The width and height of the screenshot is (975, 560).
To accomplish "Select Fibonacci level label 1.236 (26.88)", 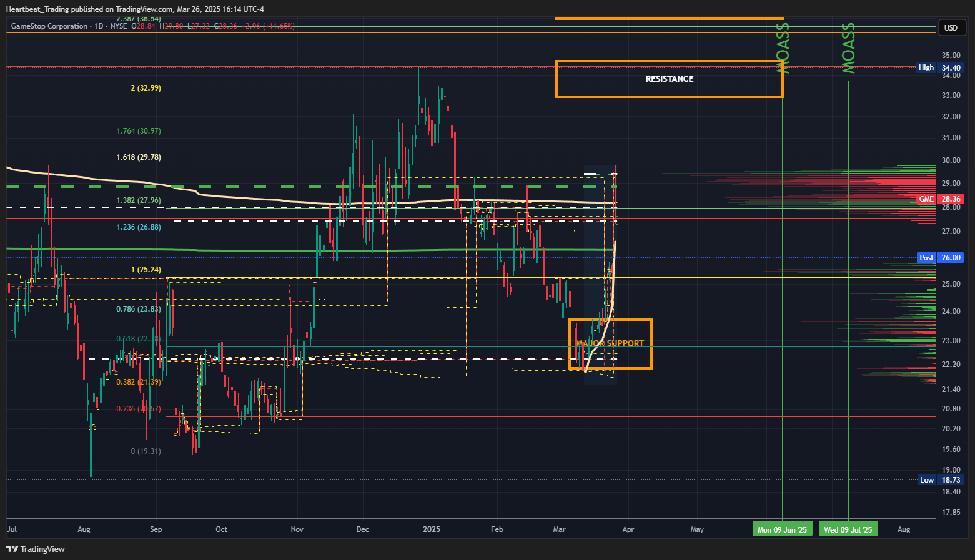I will click(139, 227).
